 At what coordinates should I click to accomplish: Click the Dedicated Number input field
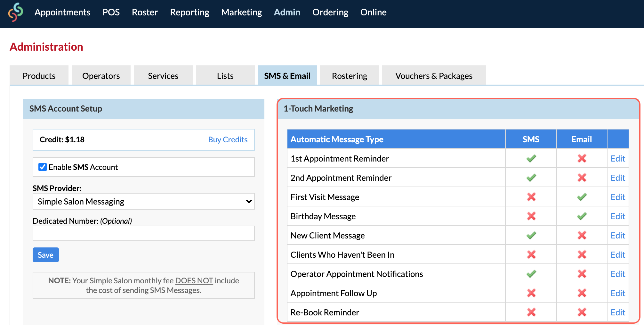coord(144,233)
